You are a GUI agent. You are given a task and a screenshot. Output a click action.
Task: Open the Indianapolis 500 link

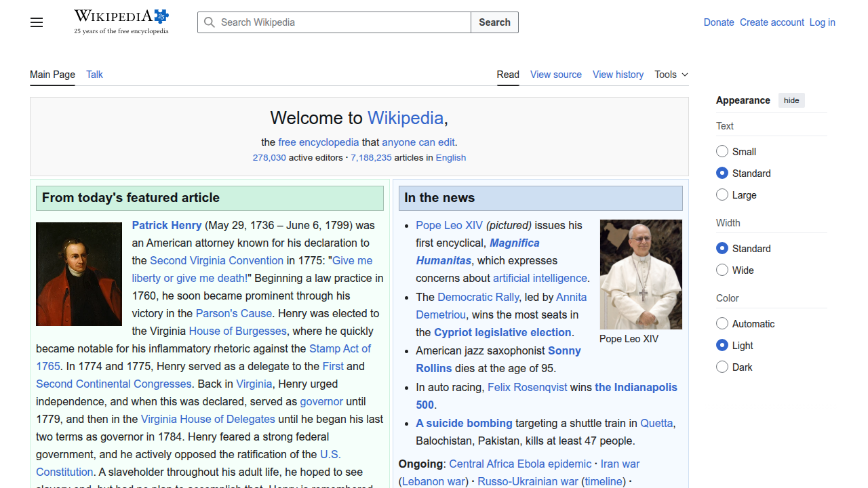coord(547,396)
